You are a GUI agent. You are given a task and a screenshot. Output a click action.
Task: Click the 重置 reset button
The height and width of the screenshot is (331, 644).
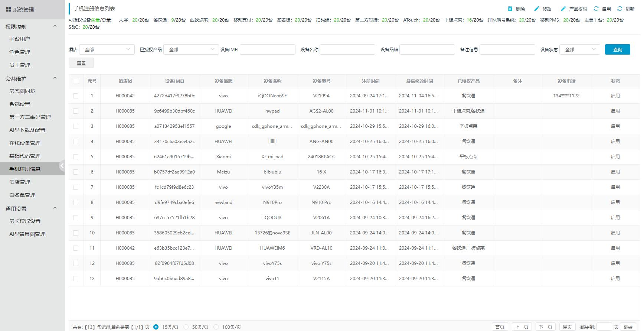click(x=81, y=63)
